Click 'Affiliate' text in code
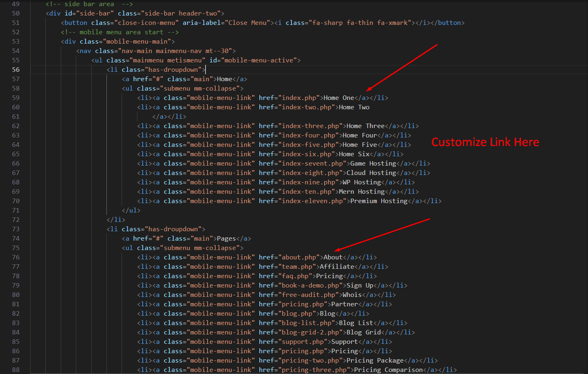 click(x=337, y=267)
